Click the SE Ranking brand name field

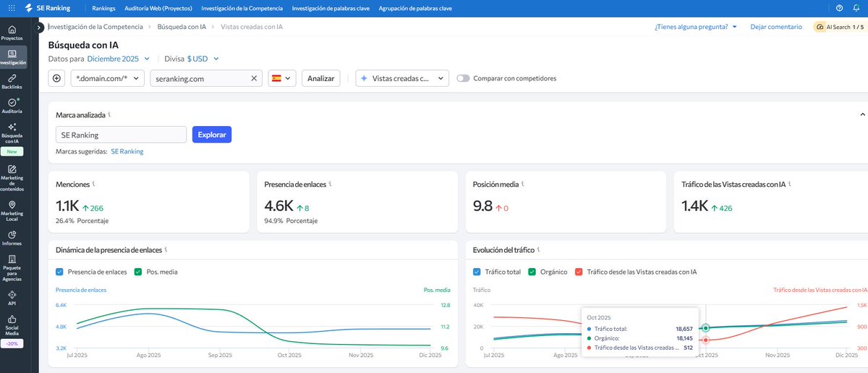click(122, 135)
